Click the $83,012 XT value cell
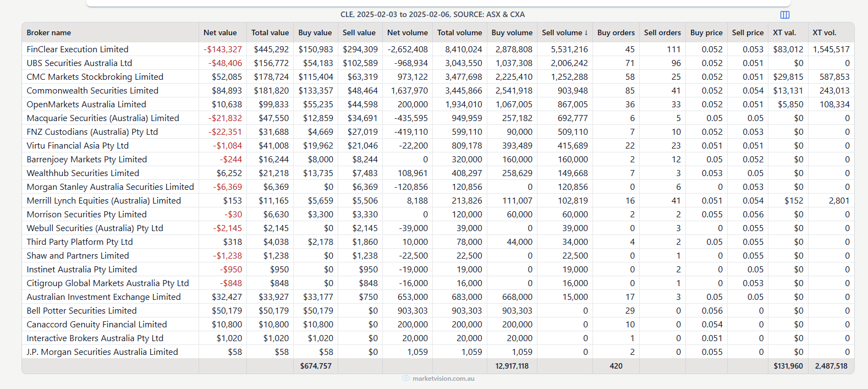868x389 pixels. coord(788,49)
